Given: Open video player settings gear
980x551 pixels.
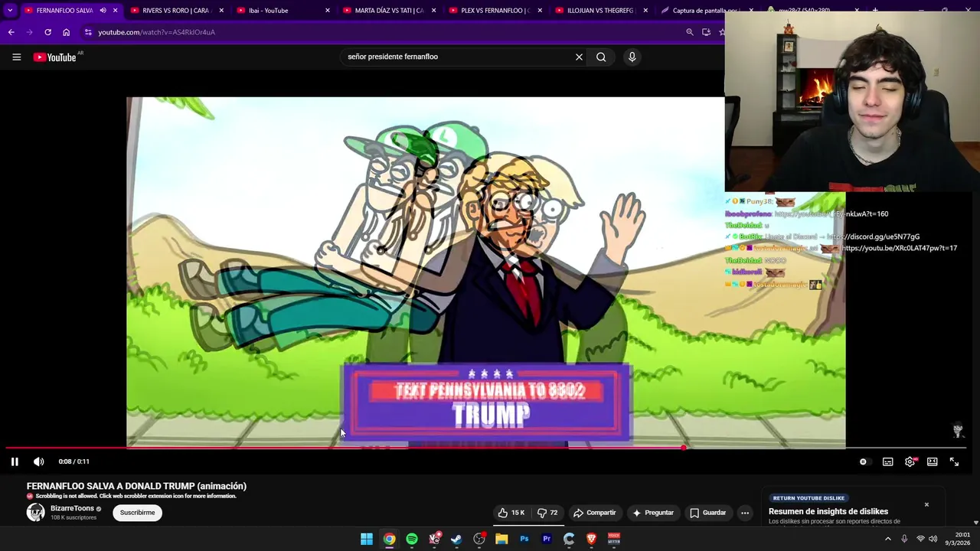Looking at the screenshot, I should [910, 461].
